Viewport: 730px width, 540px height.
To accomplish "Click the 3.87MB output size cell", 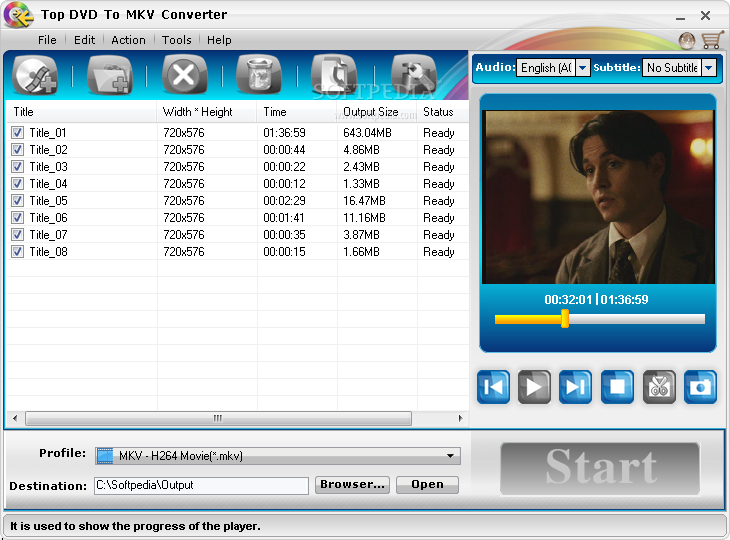I will (x=361, y=235).
